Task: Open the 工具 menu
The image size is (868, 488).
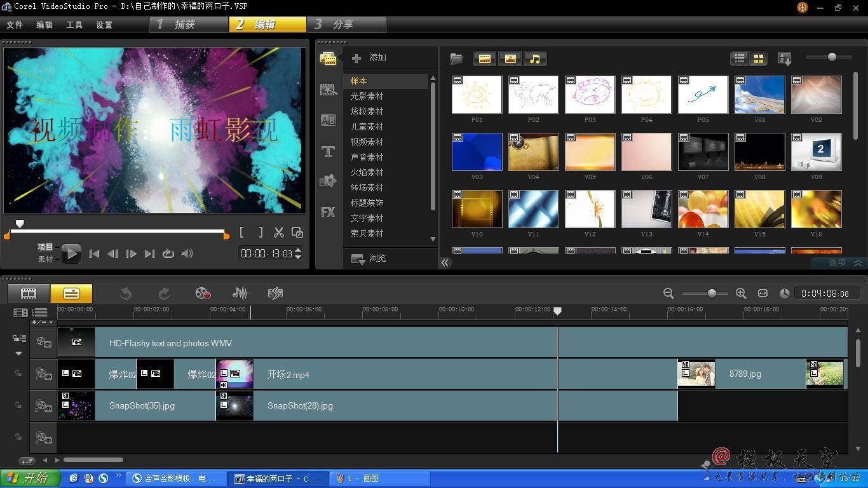Action: coord(74,25)
